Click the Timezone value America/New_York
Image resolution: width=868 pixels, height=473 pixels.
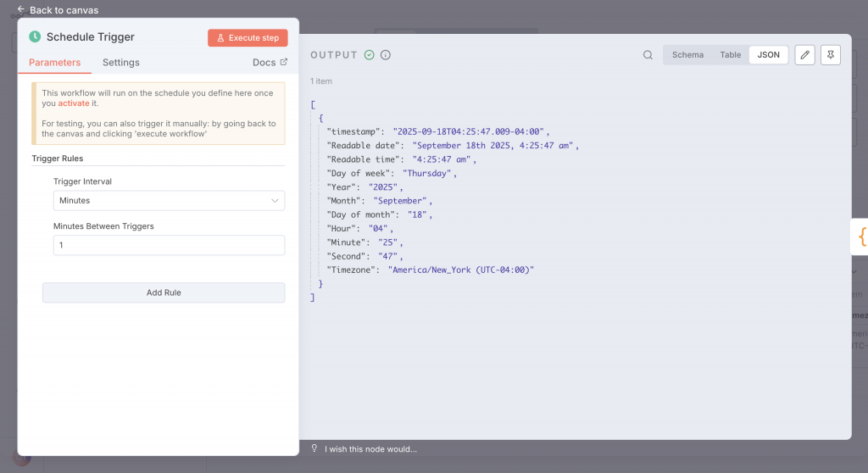pos(460,270)
